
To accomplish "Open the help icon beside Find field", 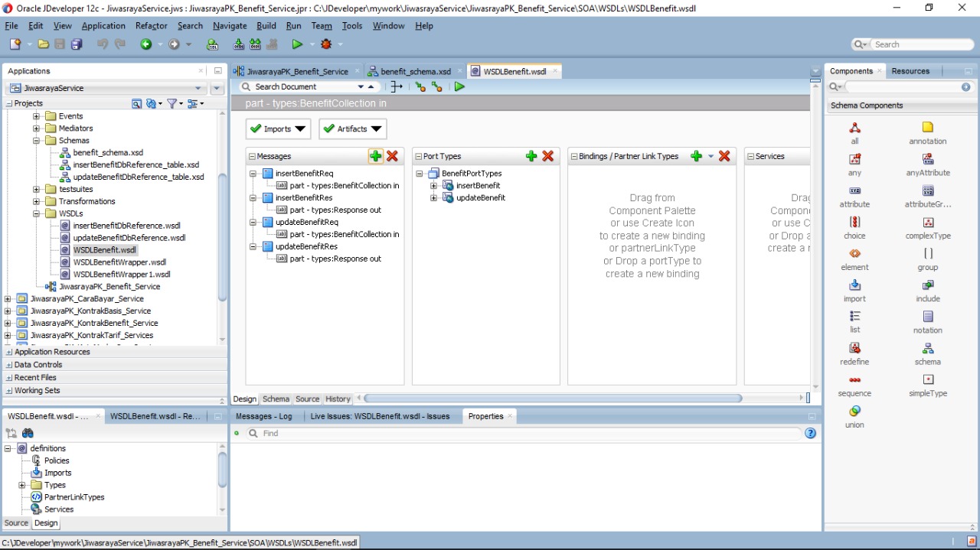I will [811, 433].
